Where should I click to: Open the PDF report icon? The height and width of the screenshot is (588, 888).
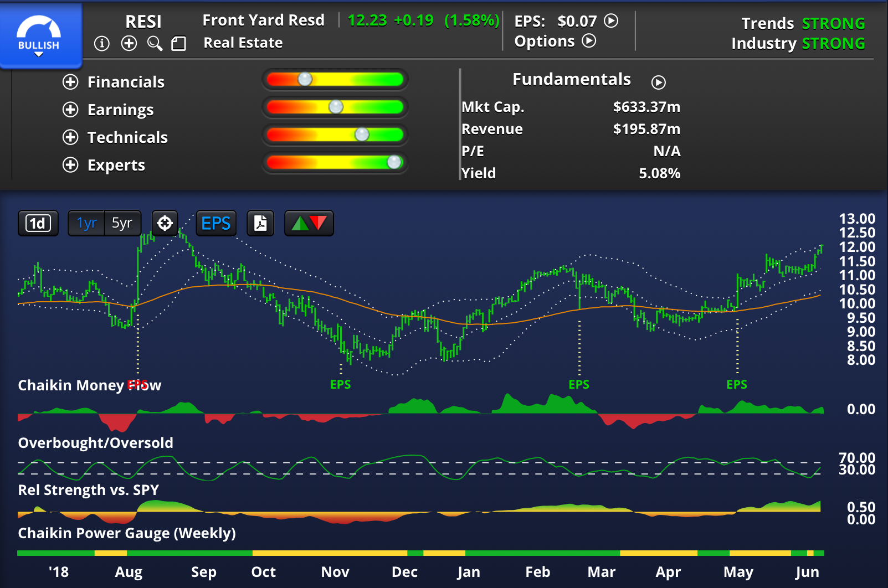point(260,223)
